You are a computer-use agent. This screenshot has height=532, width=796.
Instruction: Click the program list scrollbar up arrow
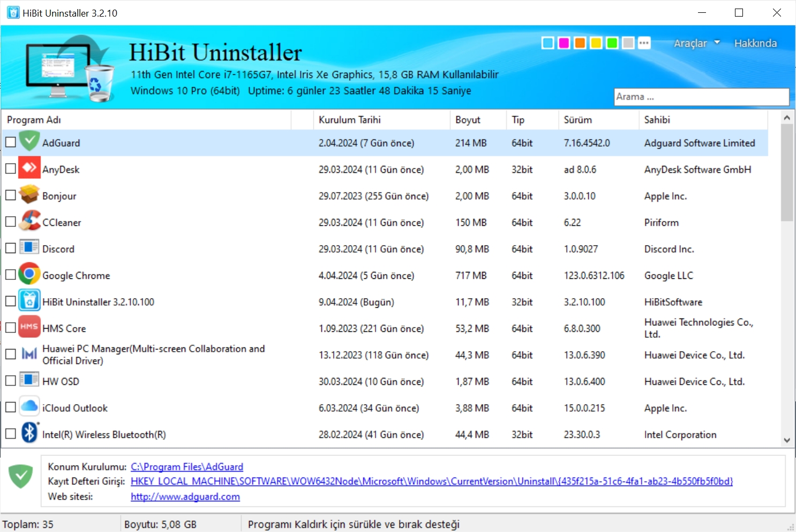(787, 117)
